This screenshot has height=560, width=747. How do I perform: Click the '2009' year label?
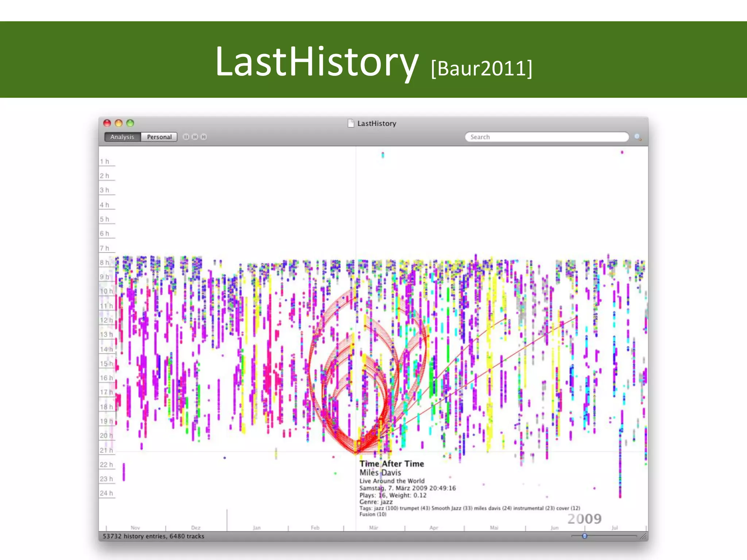(584, 518)
